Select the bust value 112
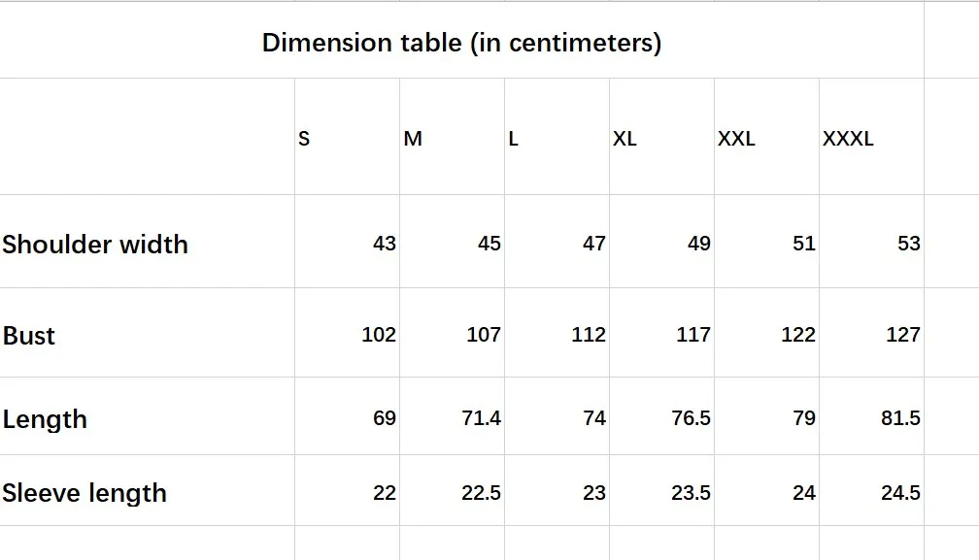Screen dimensions: 979x560 [589, 335]
